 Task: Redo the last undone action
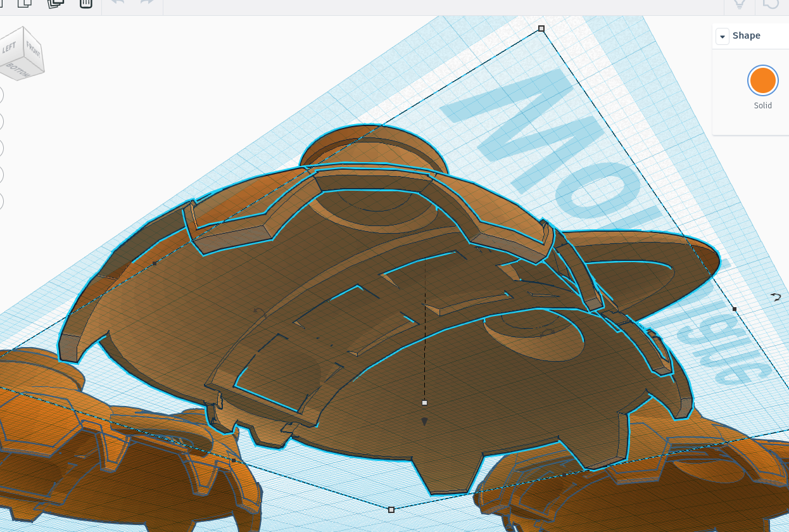pyautogui.click(x=147, y=3)
